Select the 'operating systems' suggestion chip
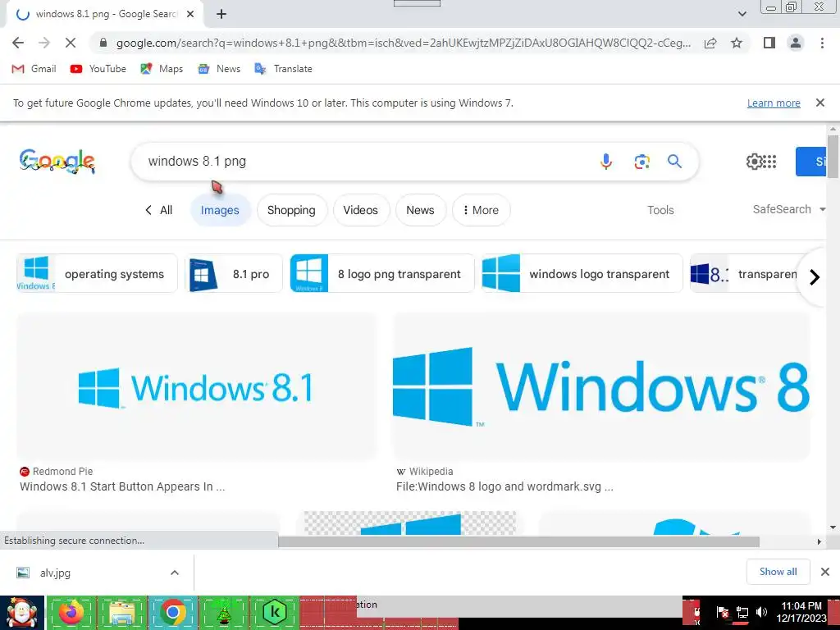 pos(97,273)
